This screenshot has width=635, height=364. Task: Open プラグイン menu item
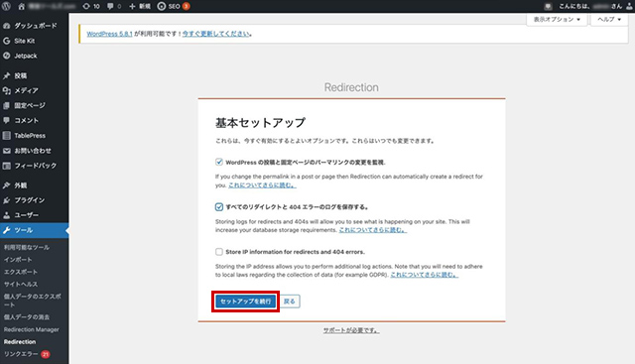pyautogui.click(x=30, y=200)
